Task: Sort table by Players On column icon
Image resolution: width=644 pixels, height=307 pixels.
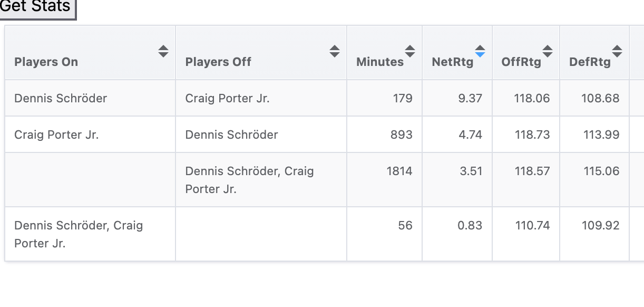Action: (163, 51)
